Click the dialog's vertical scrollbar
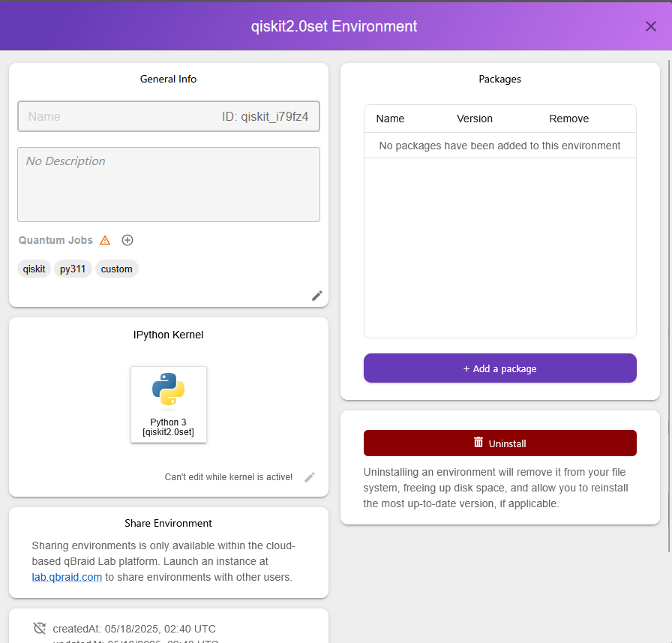 click(669, 306)
